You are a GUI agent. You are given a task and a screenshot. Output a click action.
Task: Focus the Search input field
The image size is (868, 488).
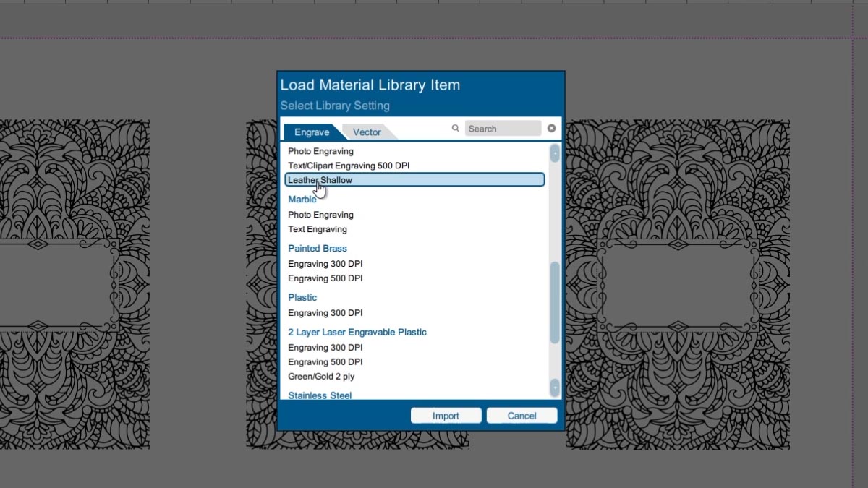[x=503, y=129]
